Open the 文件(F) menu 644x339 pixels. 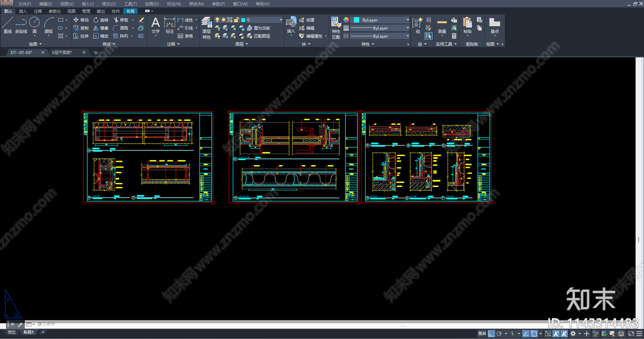click(x=25, y=4)
